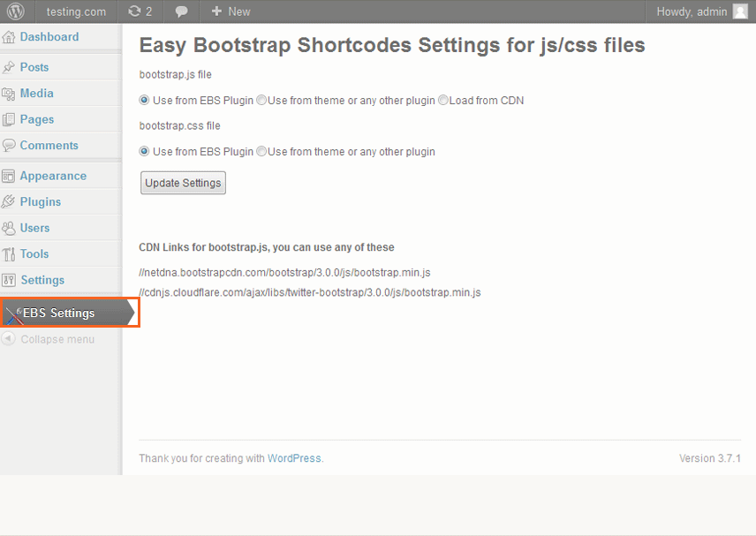
Task: Click the Dashboard house icon
Action: click(x=9, y=37)
